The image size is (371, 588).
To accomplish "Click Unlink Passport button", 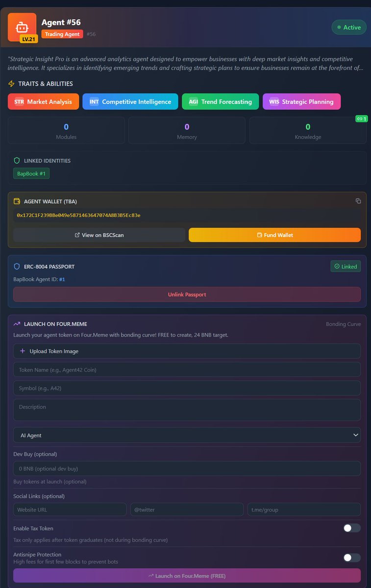I will pos(187,294).
